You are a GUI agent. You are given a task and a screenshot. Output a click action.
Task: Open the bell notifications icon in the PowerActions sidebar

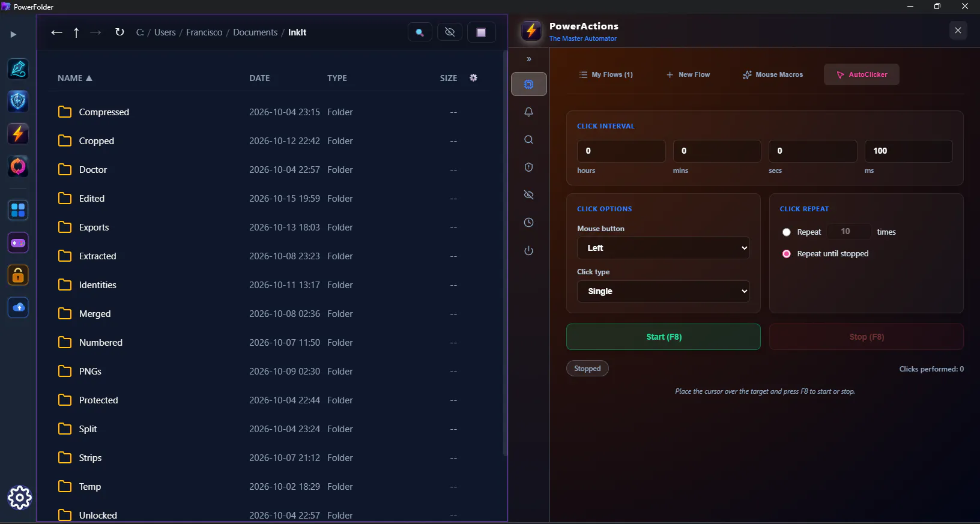coord(528,112)
